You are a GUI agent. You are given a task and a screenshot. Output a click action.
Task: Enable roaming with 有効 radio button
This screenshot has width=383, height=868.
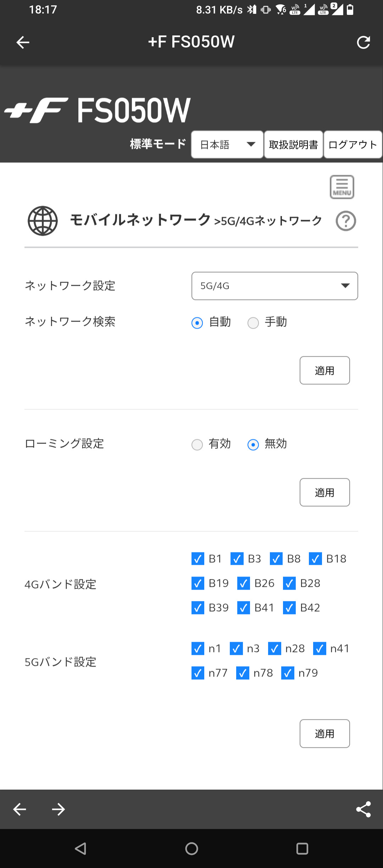[x=197, y=445]
